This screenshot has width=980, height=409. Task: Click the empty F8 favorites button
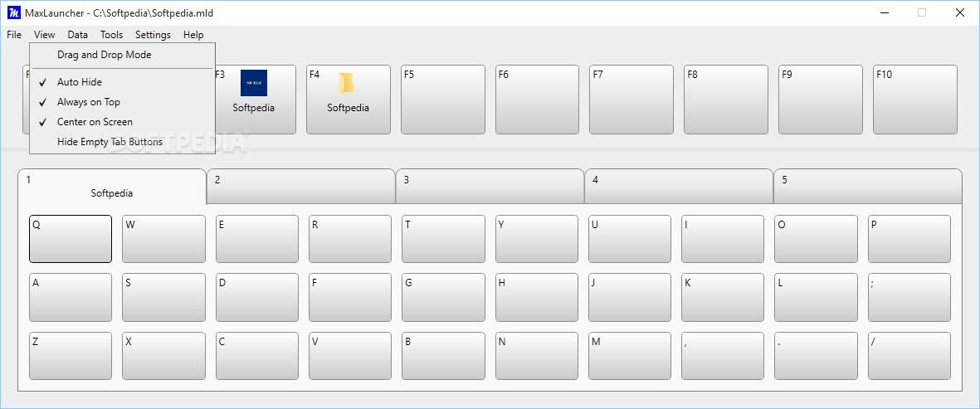coord(726,100)
